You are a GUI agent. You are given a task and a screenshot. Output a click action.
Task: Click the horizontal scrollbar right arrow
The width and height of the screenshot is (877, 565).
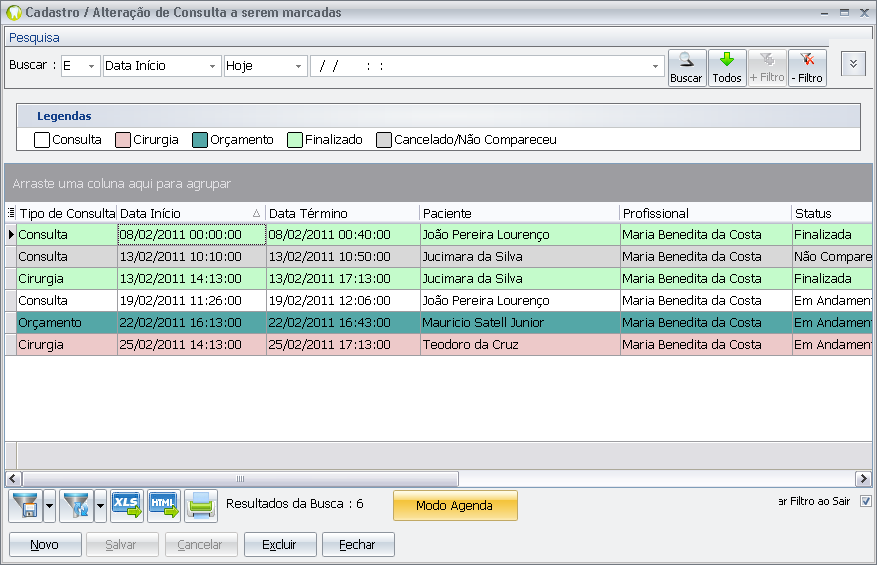click(x=863, y=479)
